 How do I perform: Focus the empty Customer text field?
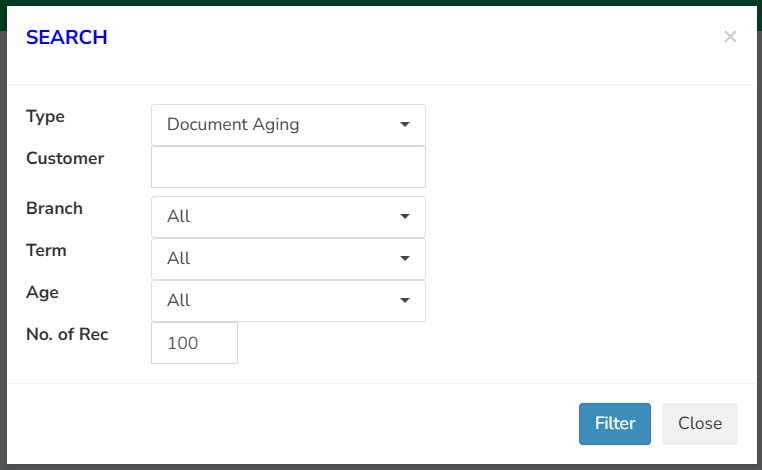tap(288, 167)
